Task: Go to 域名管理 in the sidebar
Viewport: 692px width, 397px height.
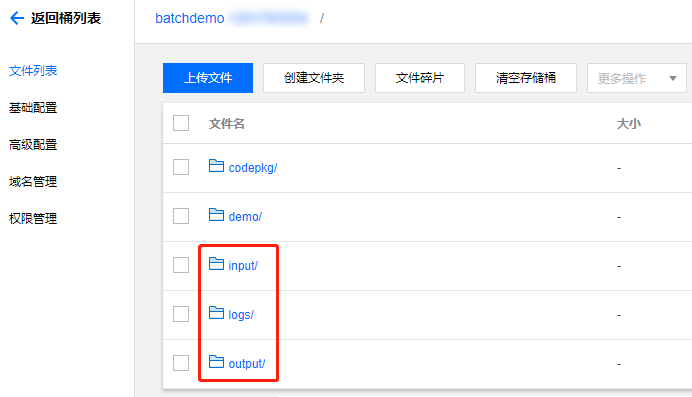Action: click(x=33, y=182)
